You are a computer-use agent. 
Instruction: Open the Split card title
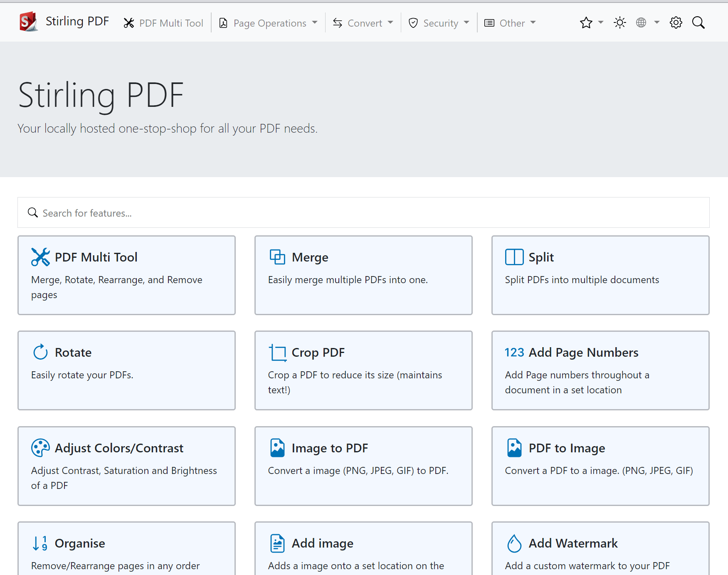pyautogui.click(x=541, y=257)
